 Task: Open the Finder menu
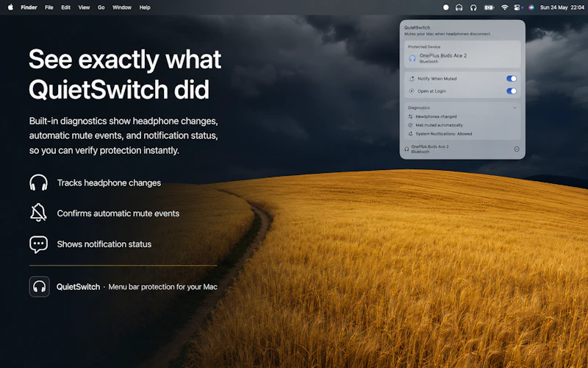(x=29, y=7)
